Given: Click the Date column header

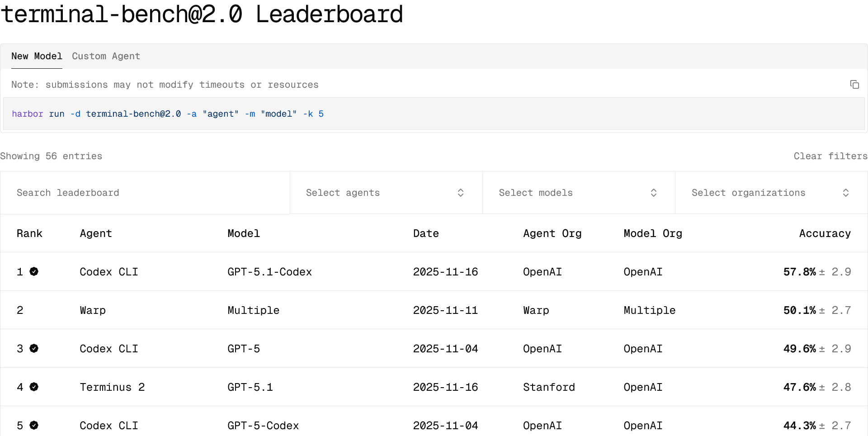Looking at the screenshot, I should 426,233.
